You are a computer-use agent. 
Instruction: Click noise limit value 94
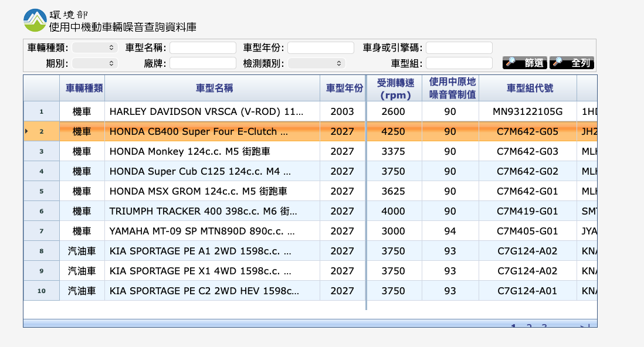click(450, 231)
